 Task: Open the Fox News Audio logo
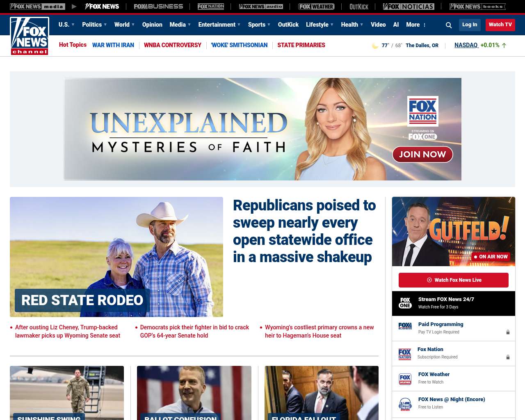click(261, 7)
